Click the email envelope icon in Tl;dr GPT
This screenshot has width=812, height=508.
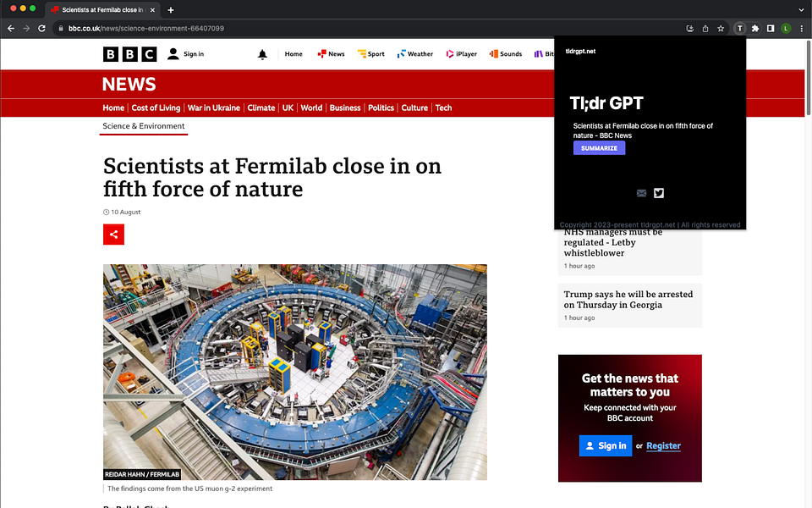point(641,193)
